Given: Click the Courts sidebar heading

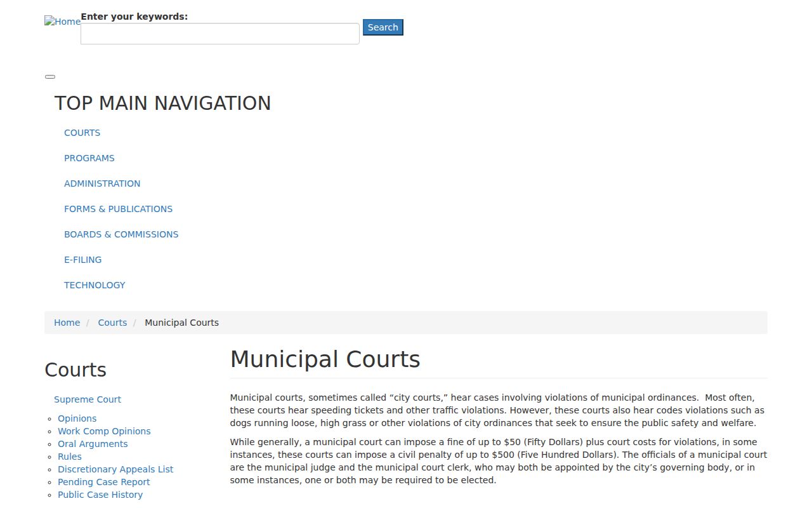Looking at the screenshot, I should [x=75, y=370].
